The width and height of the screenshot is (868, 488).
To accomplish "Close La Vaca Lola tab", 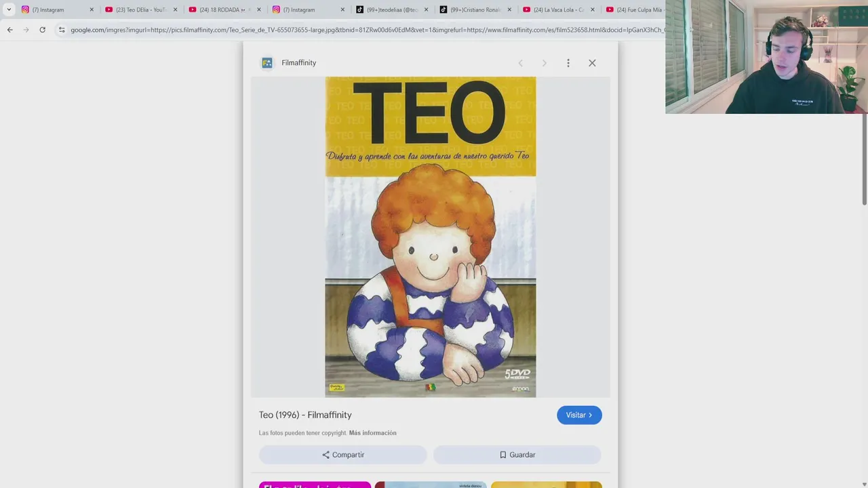I will tap(593, 9).
